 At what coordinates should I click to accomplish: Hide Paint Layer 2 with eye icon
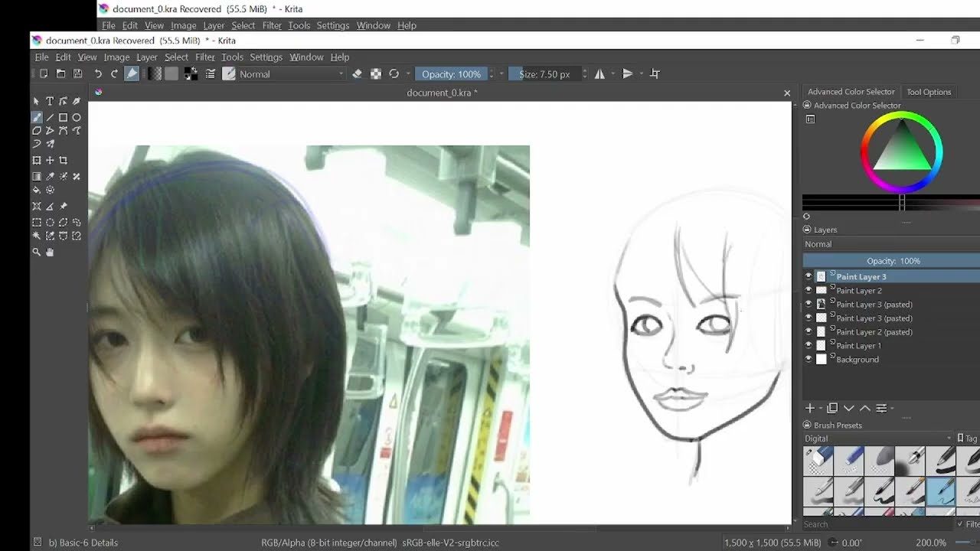click(x=808, y=291)
